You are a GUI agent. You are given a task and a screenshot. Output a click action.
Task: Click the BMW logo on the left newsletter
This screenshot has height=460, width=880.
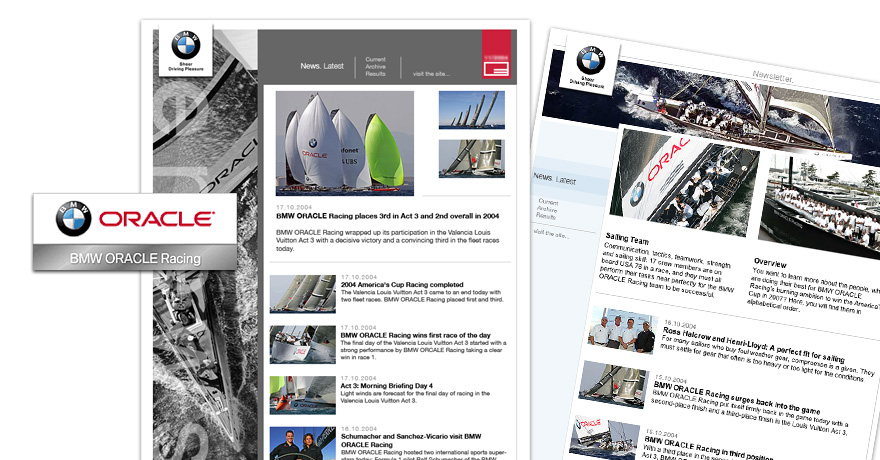186,45
